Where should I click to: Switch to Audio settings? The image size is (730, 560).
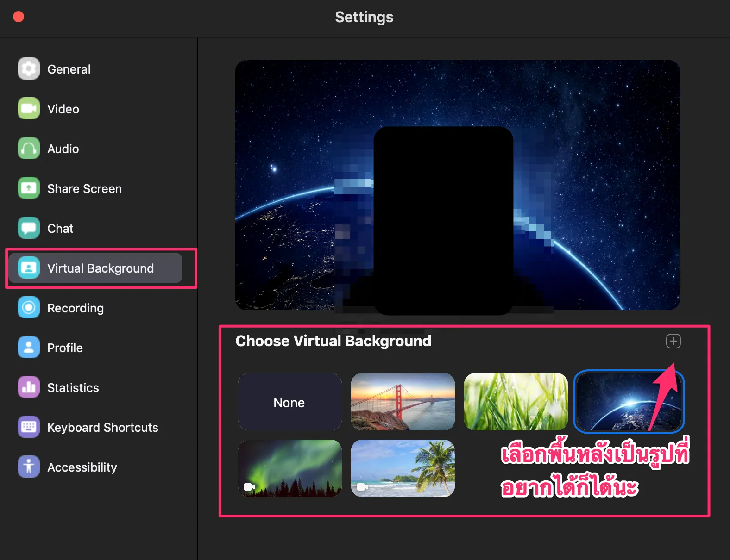point(95,149)
